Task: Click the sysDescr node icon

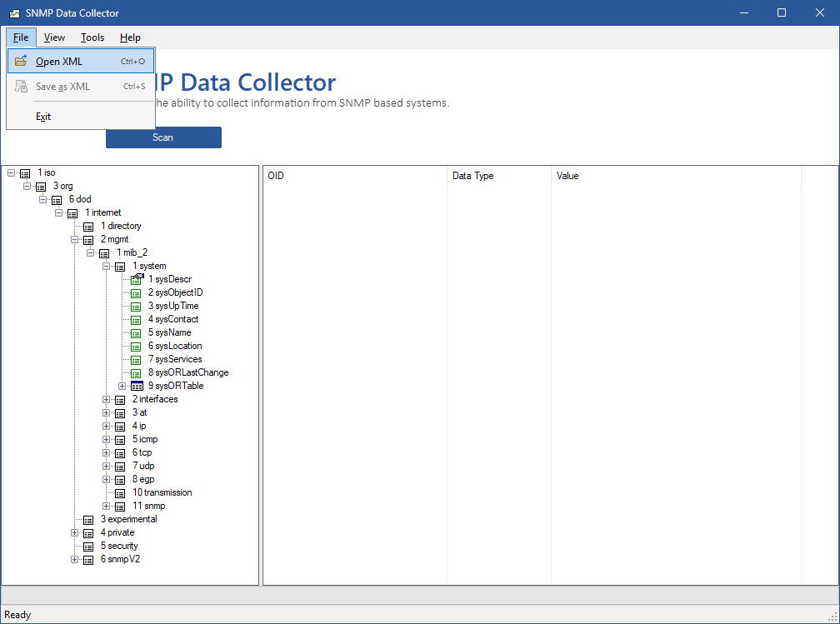Action: [137, 279]
